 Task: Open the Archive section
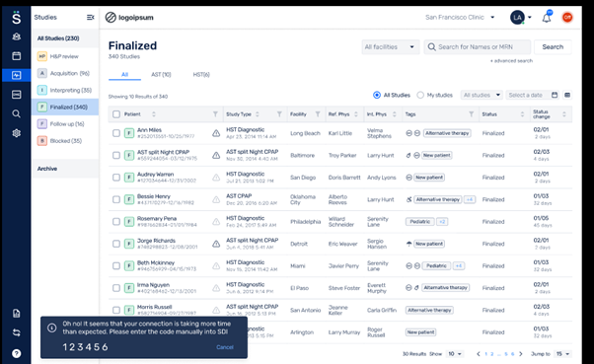tap(65, 169)
